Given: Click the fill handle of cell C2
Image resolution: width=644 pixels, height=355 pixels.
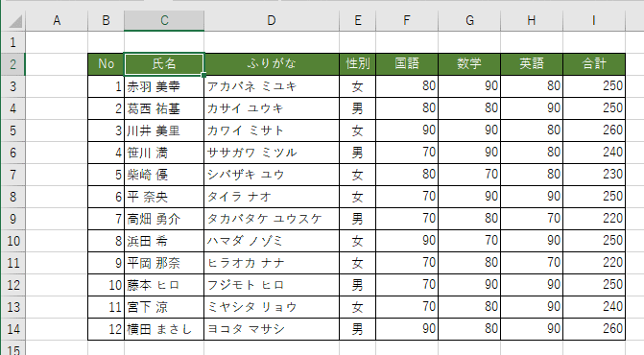Looking at the screenshot, I should [x=203, y=75].
